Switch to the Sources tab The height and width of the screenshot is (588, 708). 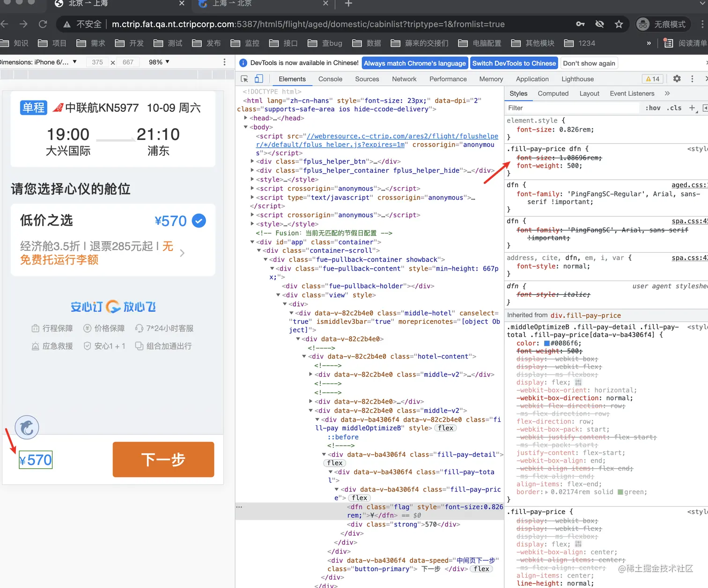[x=367, y=79]
